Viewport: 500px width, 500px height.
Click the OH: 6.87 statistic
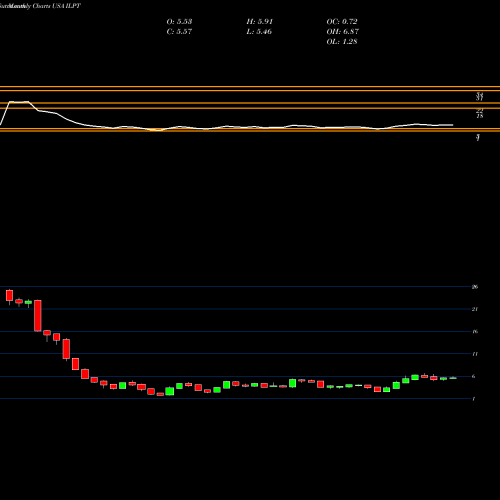(343, 32)
